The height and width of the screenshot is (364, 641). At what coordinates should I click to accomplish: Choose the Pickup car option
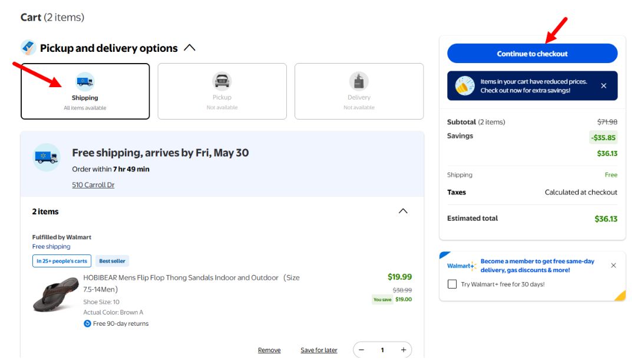(222, 91)
